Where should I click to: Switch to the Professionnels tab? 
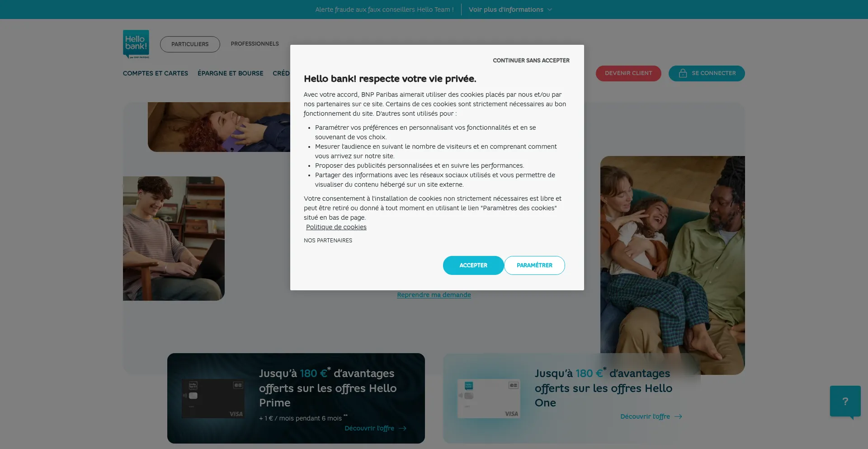point(255,44)
